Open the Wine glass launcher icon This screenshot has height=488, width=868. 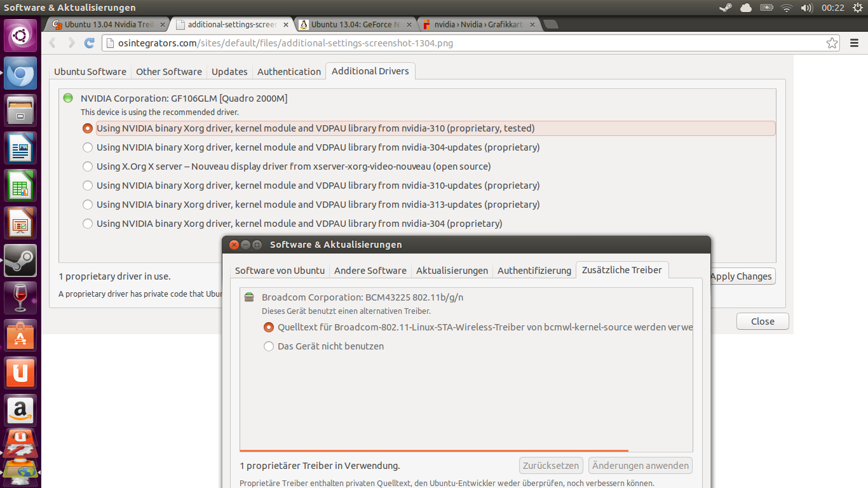tap(20, 299)
